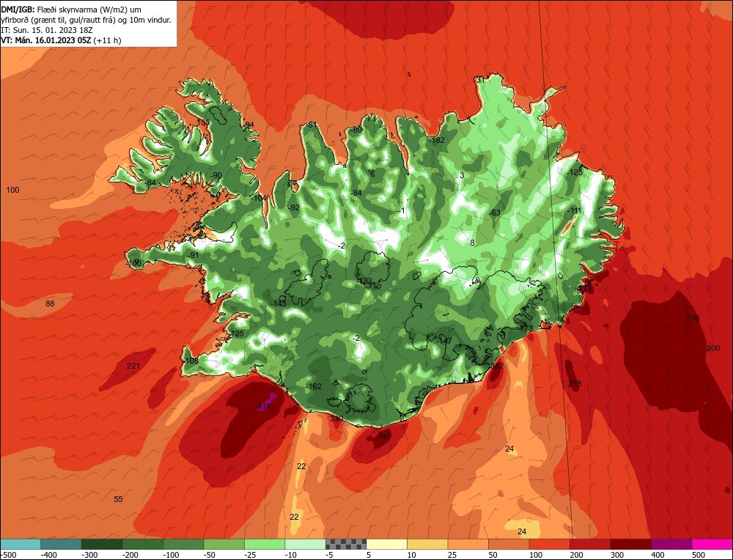
Task: Select the 382 value on the southeast coast
Action: coord(497,366)
